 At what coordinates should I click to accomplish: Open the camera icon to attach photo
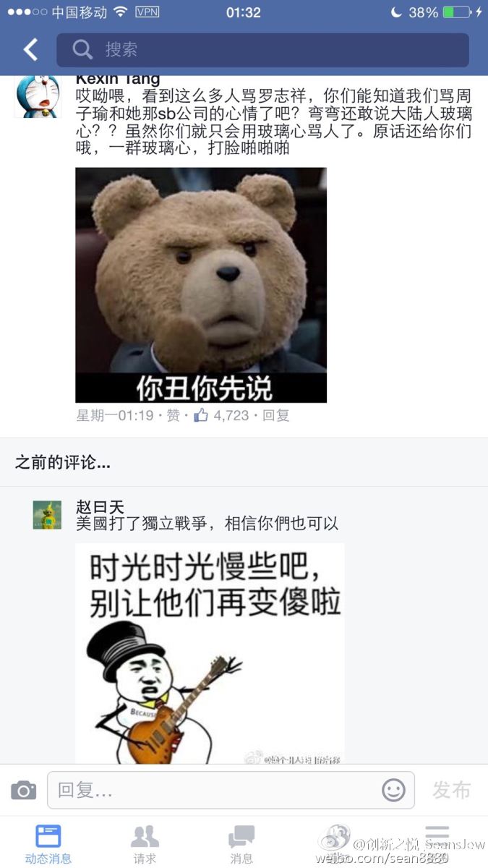click(24, 790)
